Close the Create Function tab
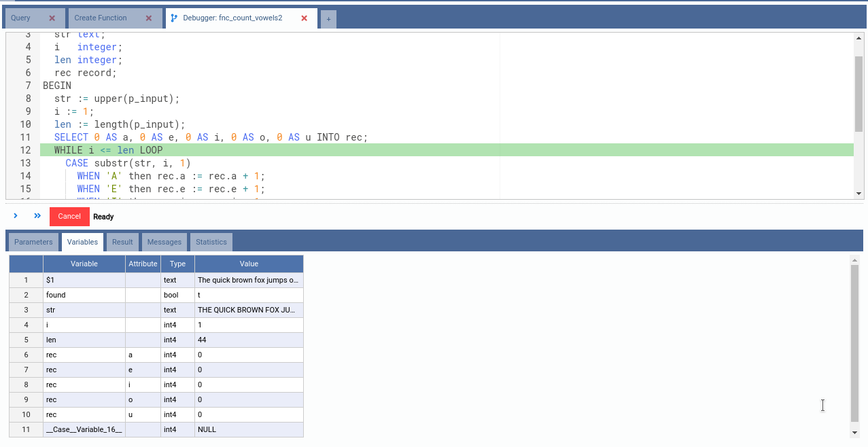868x447 pixels. tap(150, 18)
